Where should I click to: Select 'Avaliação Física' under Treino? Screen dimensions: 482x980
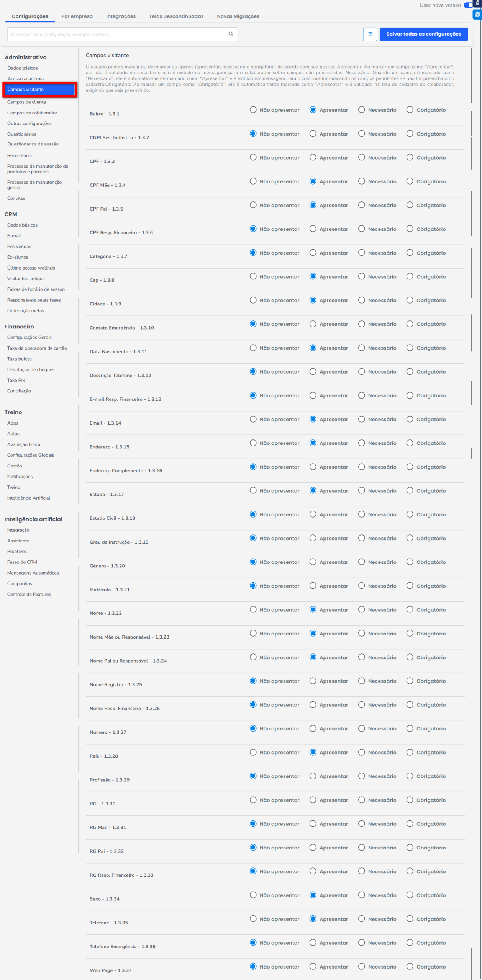(24, 444)
